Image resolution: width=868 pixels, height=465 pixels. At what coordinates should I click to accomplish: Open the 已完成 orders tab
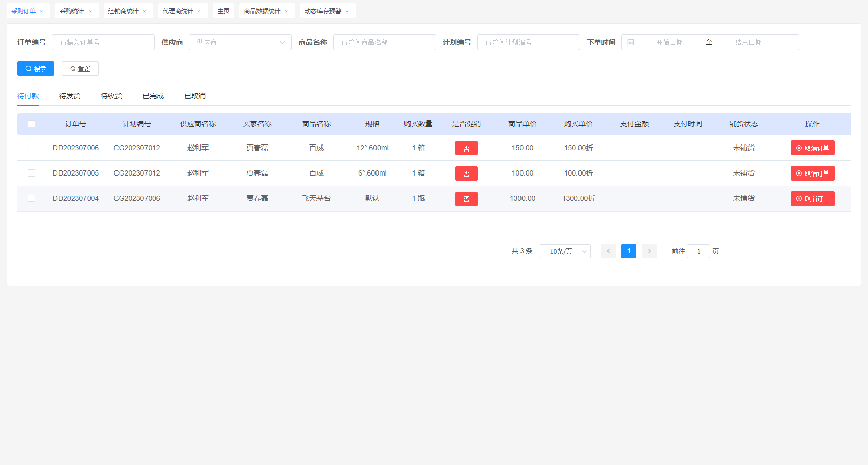pos(153,96)
